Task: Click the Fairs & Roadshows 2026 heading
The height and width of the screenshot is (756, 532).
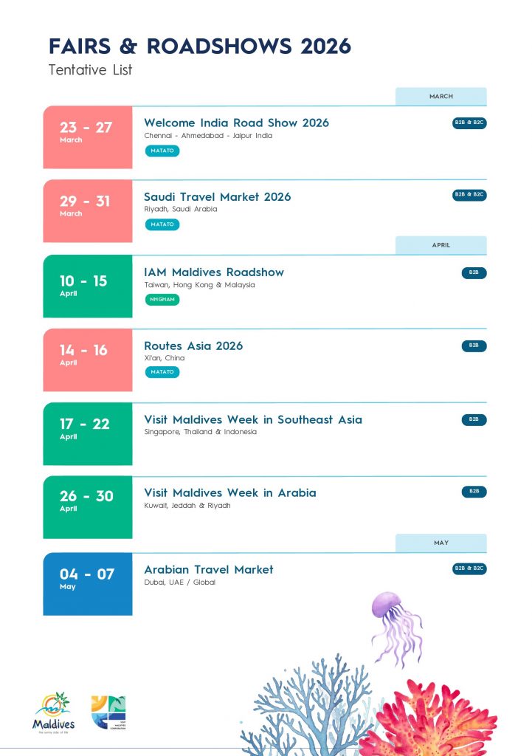Action: click(x=200, y=46)
